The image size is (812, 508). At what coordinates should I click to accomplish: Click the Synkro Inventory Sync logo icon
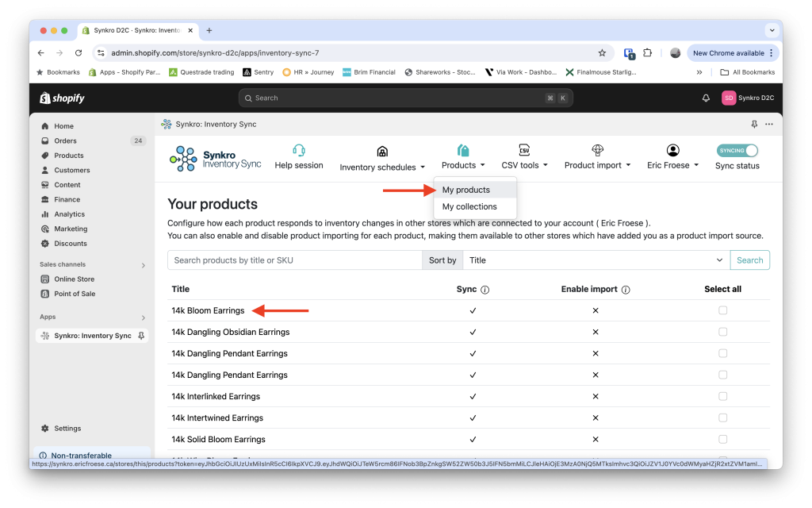click(x=183, y=159)
